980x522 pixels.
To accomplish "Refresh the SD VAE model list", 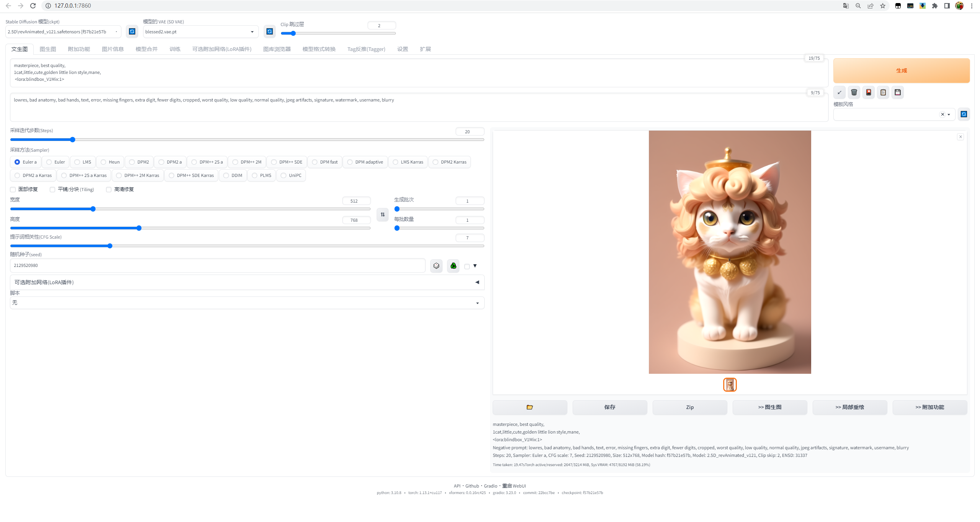I will click(x=269, y=31).
